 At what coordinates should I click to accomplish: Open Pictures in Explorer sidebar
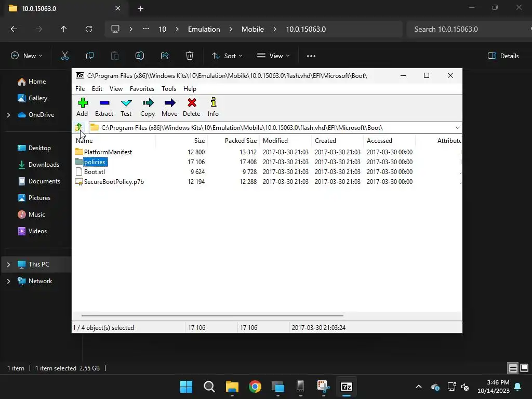point(39,198)
